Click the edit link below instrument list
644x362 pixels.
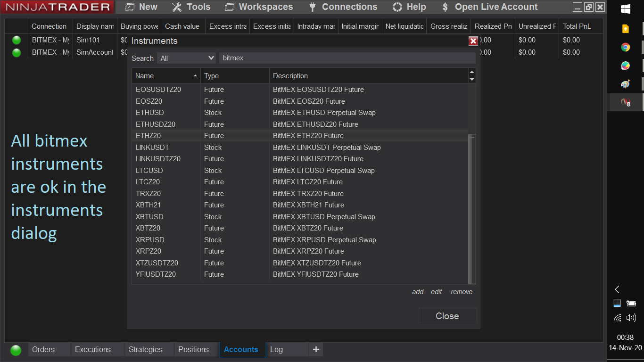436,292
